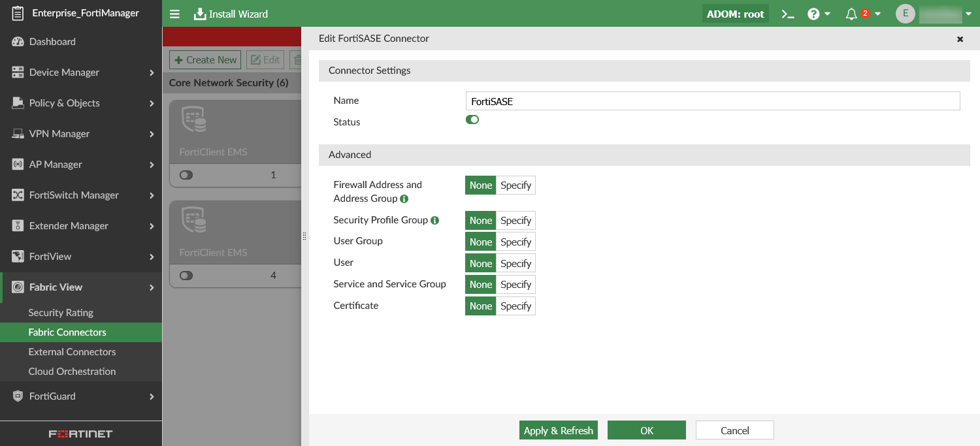This screenshot has width=980, height=446.
Task: Select Specify for Firewall Address and Address Group
Action: coord(515,185)
